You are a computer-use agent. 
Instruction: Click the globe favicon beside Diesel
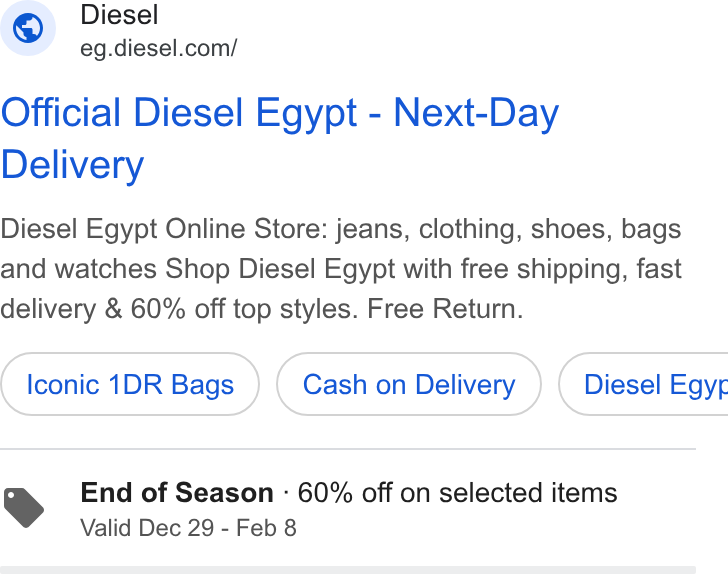tap(27, 28)
